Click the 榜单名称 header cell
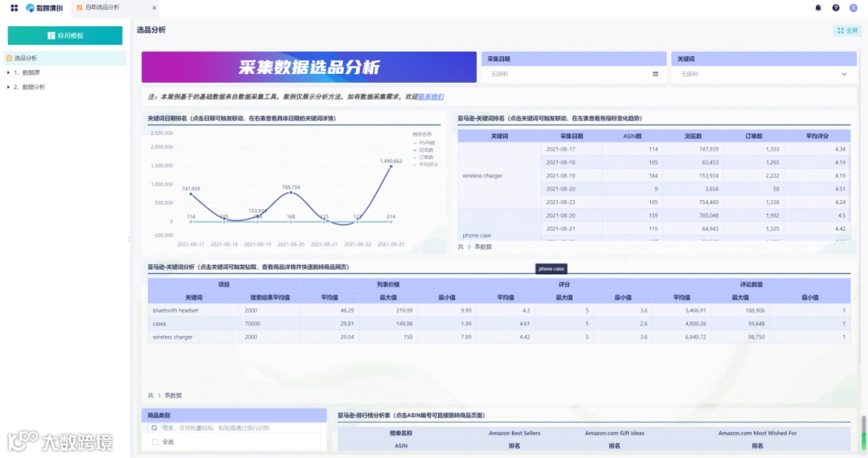Screen dimensions: 868x458 tap(401, 433)
